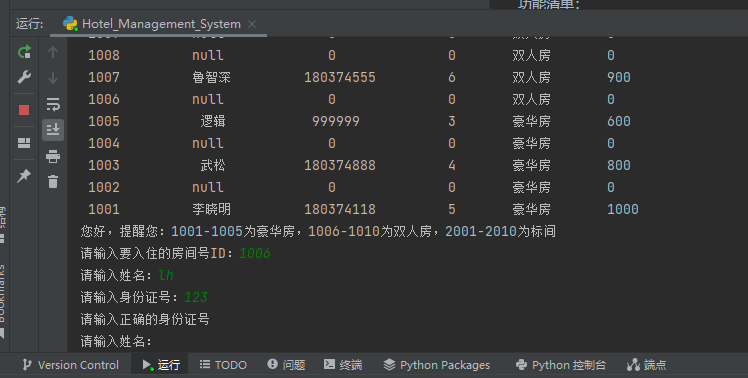Screen dimensions: 748x378
Task: Print the console output with the printer icon
Action: (53, 156)
